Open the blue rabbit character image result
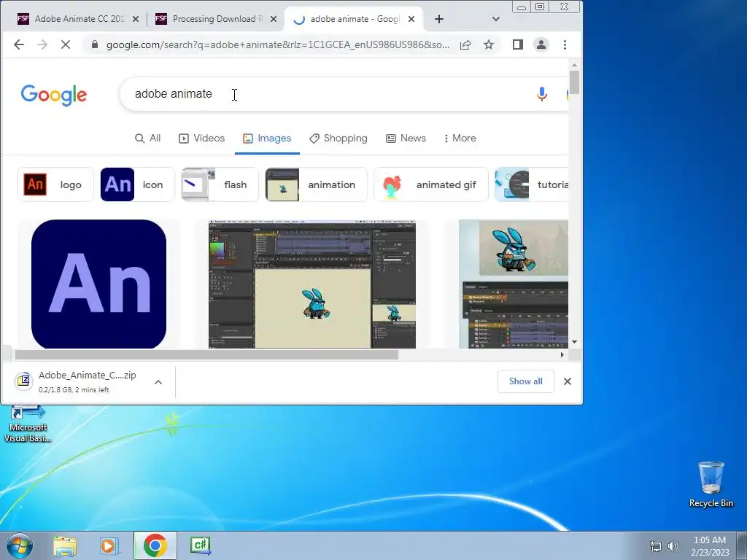Screen dimensions: 747x560 514,284
